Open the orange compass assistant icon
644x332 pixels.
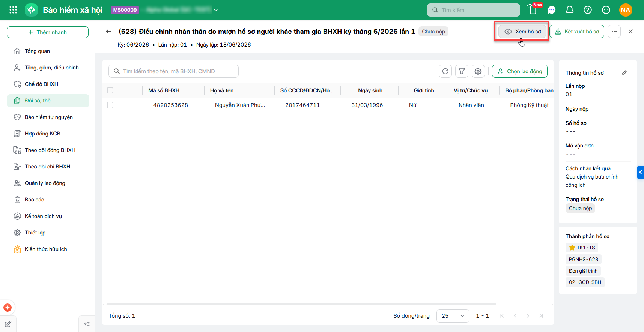[x=8, y=308]
